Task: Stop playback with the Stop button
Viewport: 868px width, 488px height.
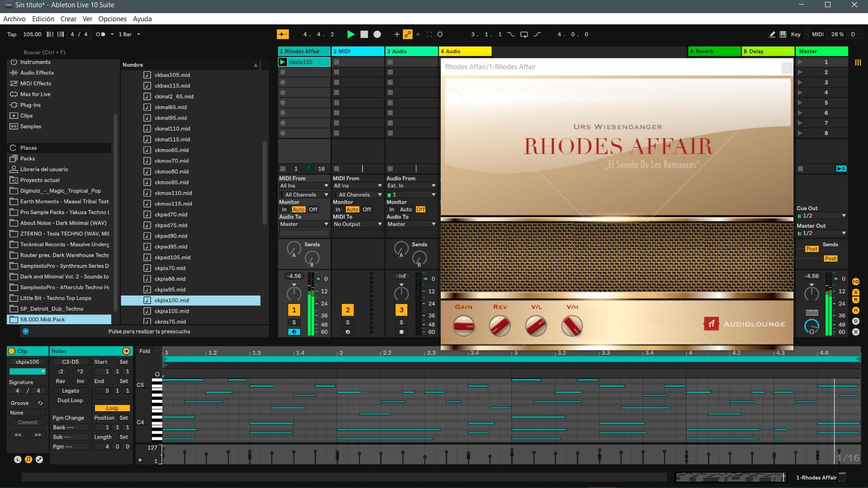Action: 364,34
